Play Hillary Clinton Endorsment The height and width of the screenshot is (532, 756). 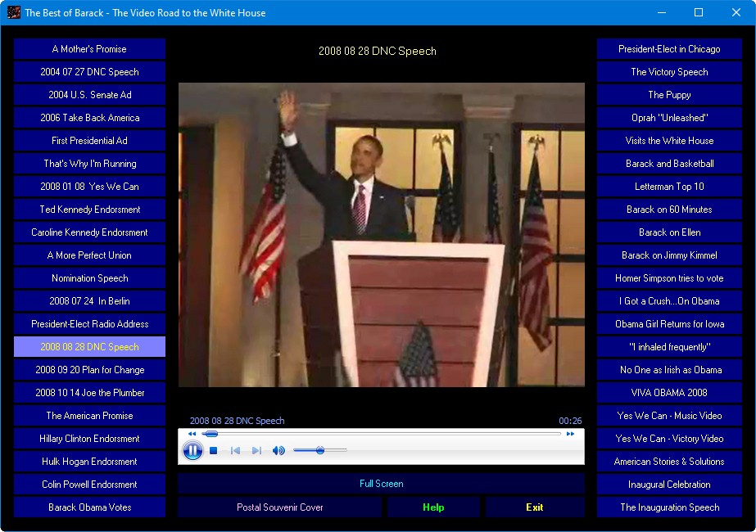[x=89, y=438]
